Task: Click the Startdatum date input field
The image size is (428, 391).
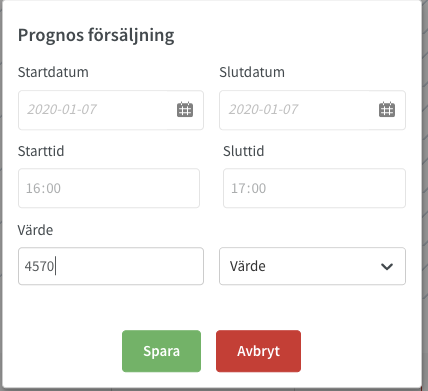Action: [111, 110]
